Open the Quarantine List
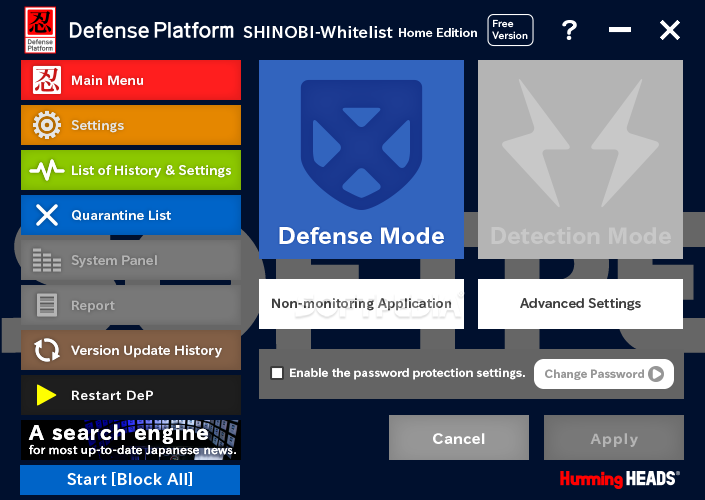 [131, 215]
